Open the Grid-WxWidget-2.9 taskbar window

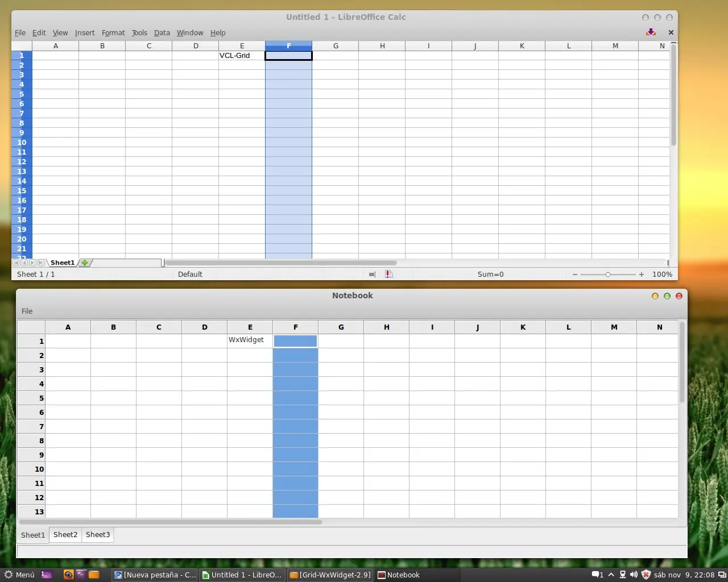coord(330,575)
